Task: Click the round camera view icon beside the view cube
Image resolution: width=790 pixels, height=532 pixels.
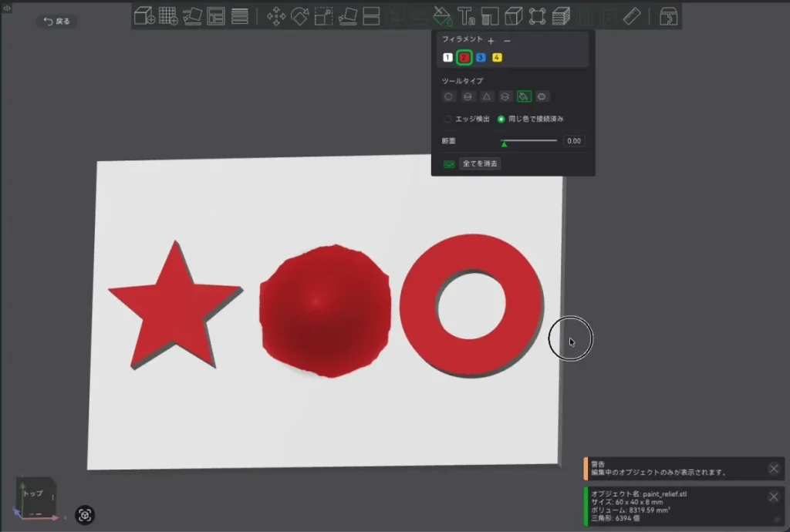Action: tap(85, 515)
